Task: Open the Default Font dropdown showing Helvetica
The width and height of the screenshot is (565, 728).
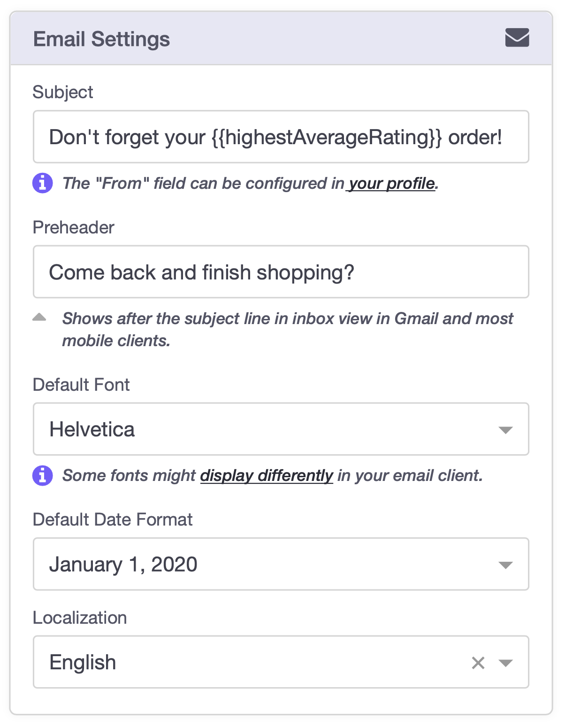Action: [263, 429]
